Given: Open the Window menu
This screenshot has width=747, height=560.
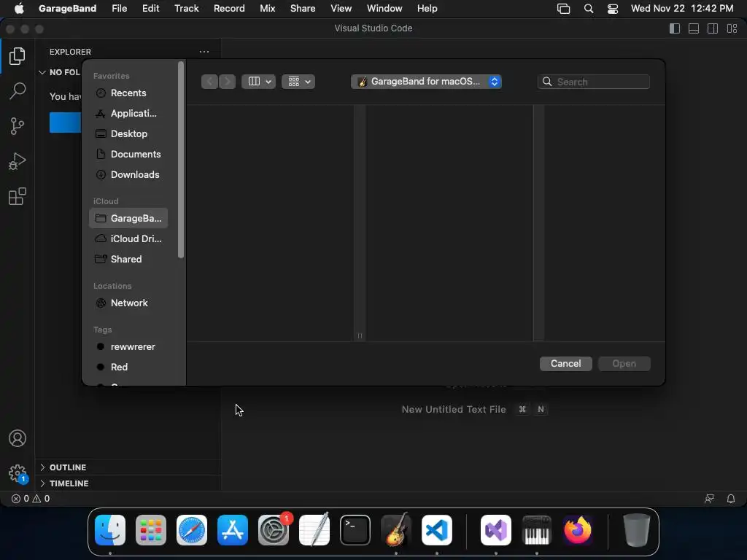Looking at the screenshot, I should 384,8.
